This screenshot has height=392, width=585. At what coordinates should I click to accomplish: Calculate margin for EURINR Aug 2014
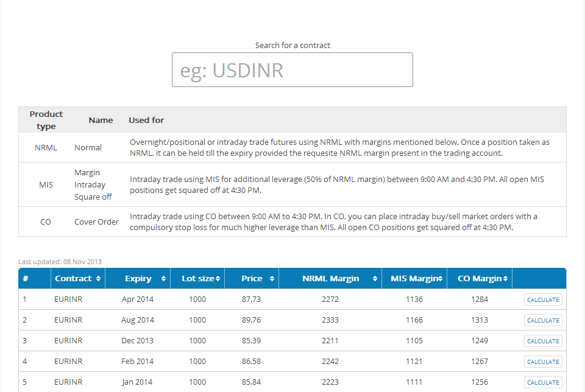(543, 320)
